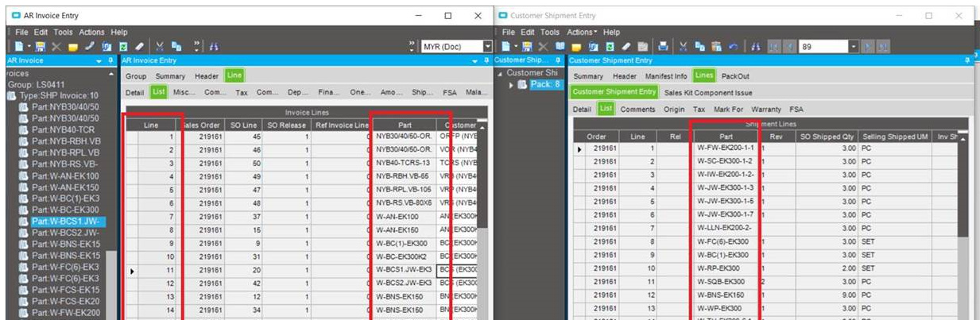Open Help menu in Customer Shipment Entry
Viewport: 980px width, 320px height.
[x=611, y=32]
